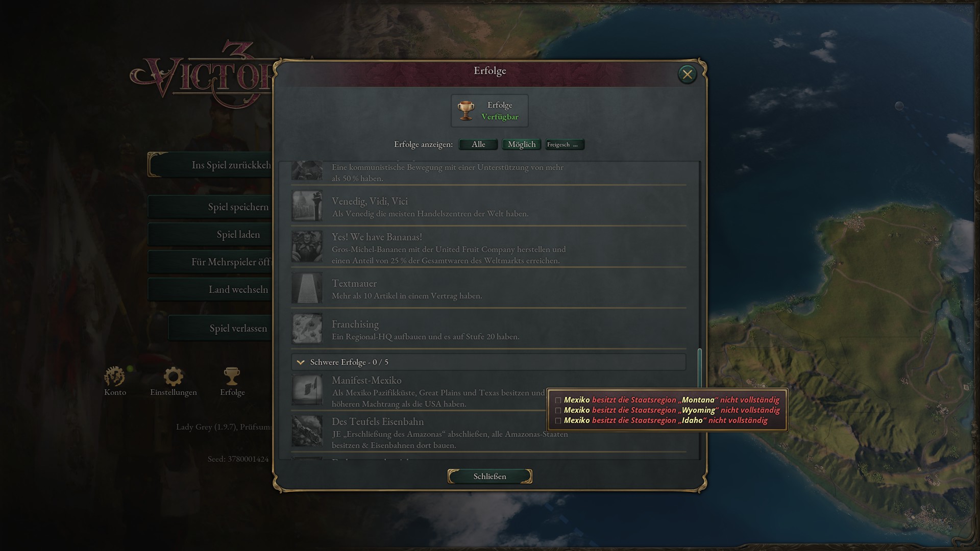Select the Möglich achievements filter
This screenshot has width=980, height=551.
[x=522, y=144]
